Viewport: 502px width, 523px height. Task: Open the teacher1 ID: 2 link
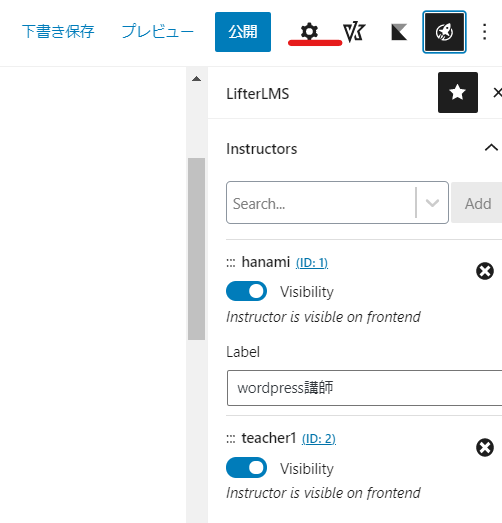[319, 439]
